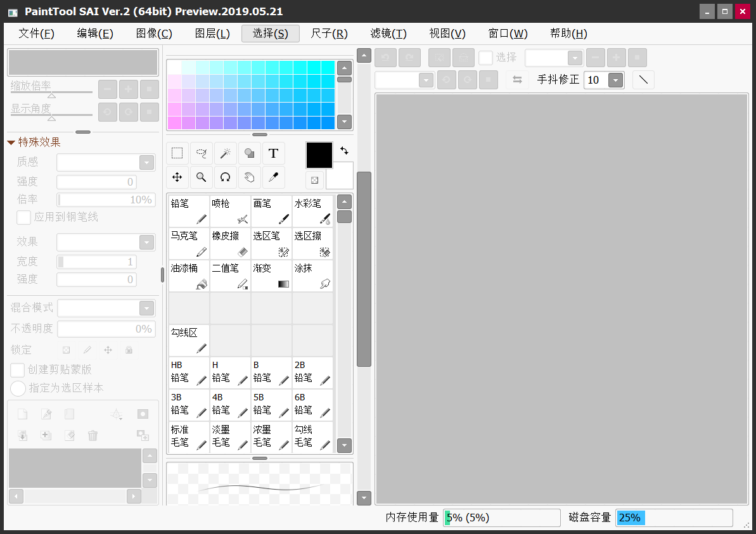756x534 pixels.
Task: Select the move tool
Action: [x=177, y=177]
